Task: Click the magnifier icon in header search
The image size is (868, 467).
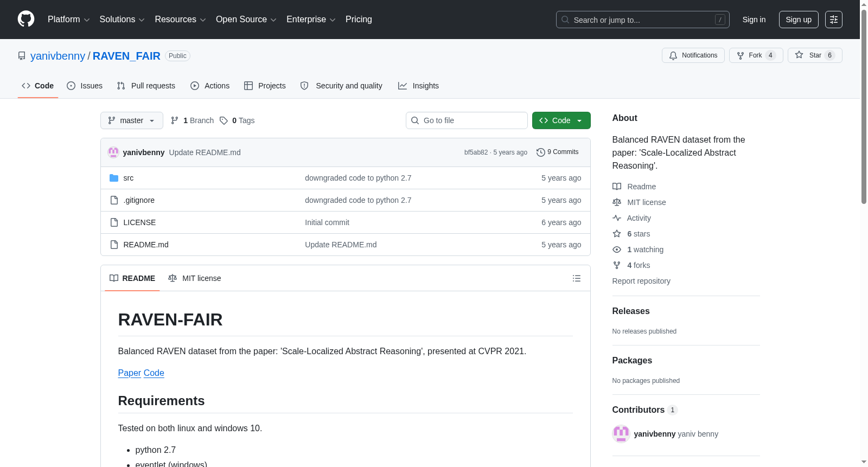Action: (565, 20)
